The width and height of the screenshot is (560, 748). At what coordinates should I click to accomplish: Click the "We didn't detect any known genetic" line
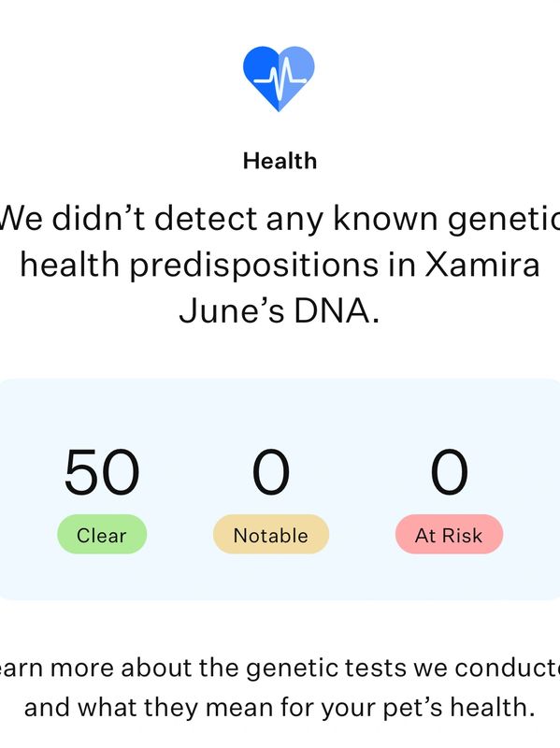pos(280,219)
